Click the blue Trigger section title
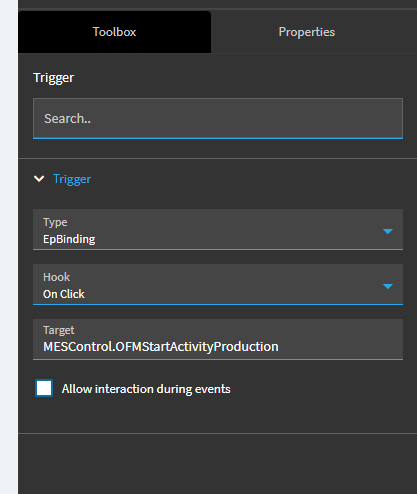This screenshot has height=494, width=417. (72, 179)
